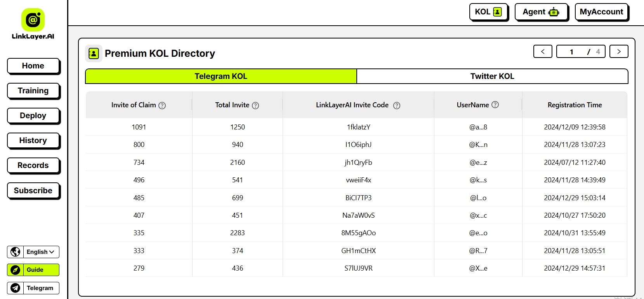
Task: Click registration time 2024/12/29 14:57:31
Action: pos(575,268)
